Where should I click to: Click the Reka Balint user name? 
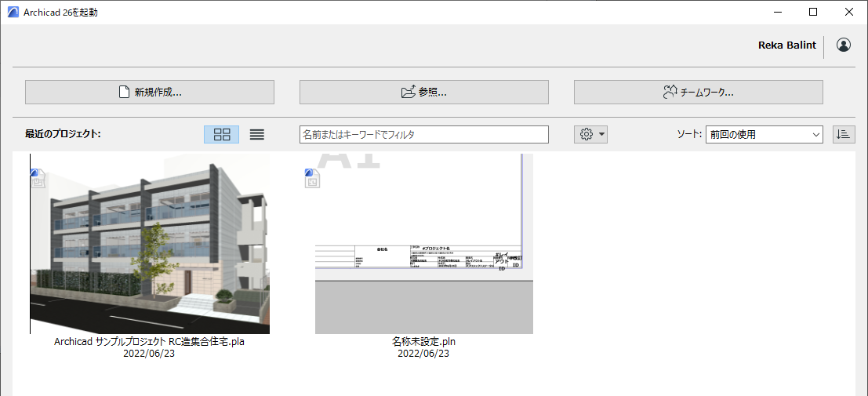[787, 45]
